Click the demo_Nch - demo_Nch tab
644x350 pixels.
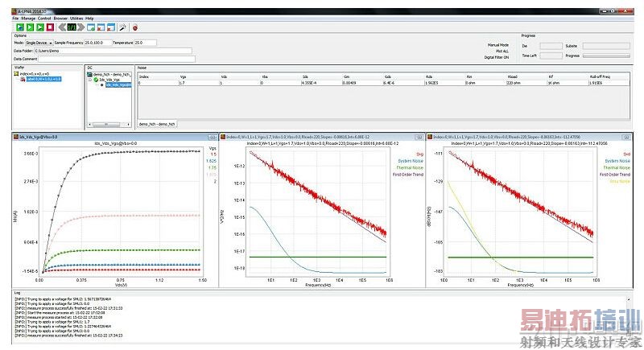click(156, 124)
